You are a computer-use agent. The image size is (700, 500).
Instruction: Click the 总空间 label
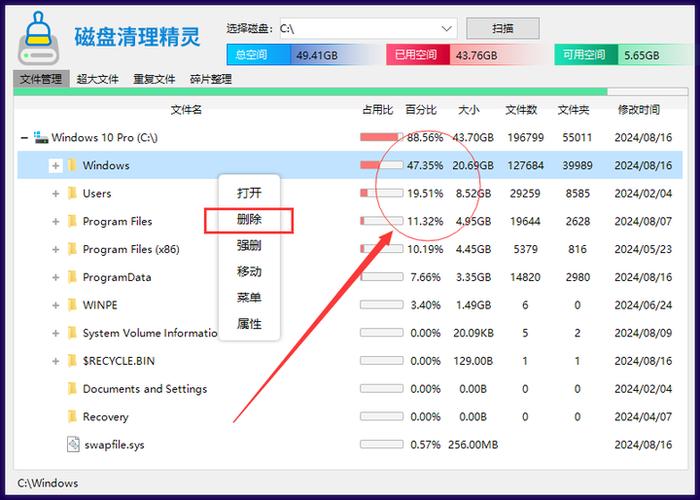(x=251, y=55)
